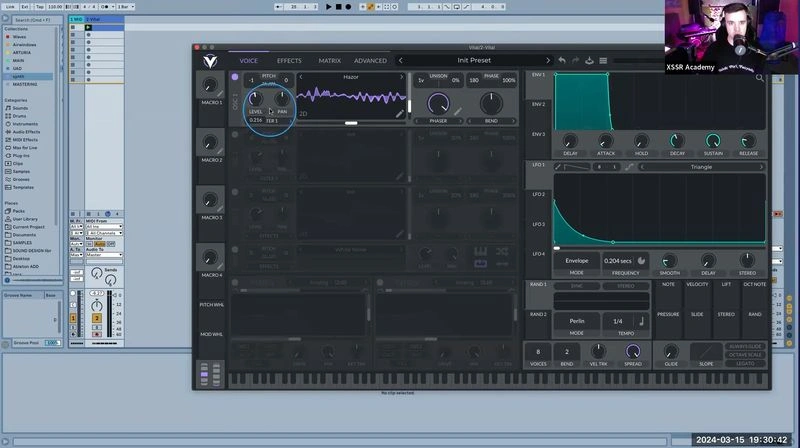Click the Vital logo icon
The height and width of the screenshot is (448, 800).
[x=210, y=61]
